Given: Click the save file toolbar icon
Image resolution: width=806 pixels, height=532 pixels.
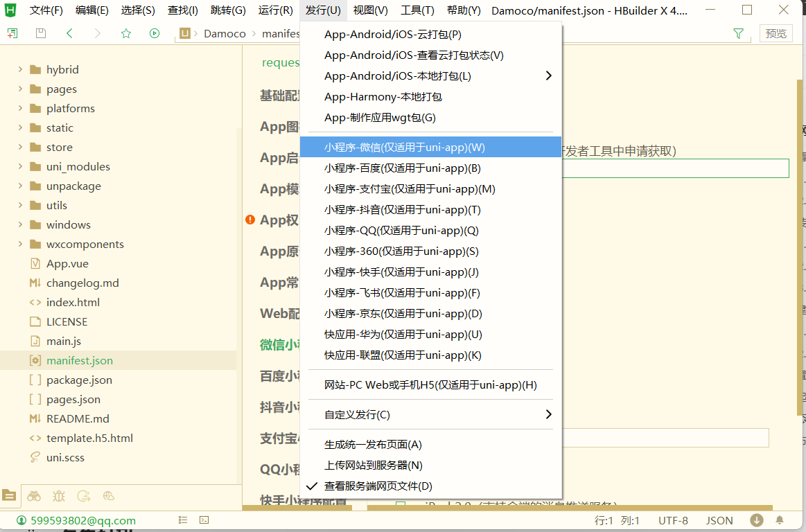Looking at the screenshot, I should 41,33.
